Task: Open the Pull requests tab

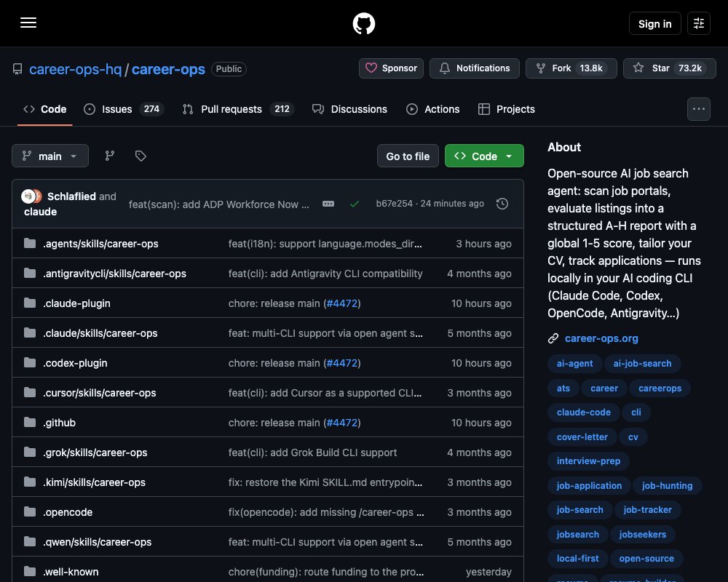Action: (x=238, y=109)
